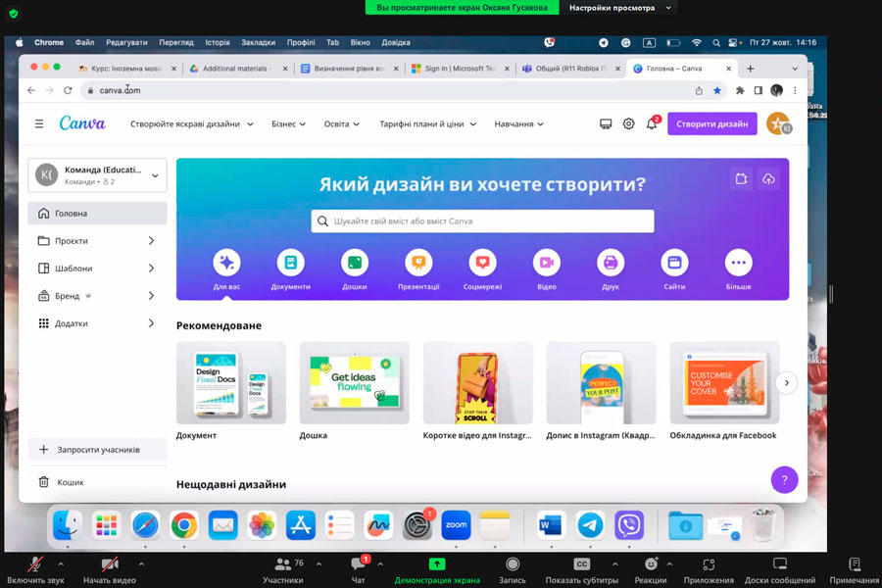The width and height of the screenshot is (882, 588).
Task: Expand the "Навчання" dropdown
Action: pos(518,123)
